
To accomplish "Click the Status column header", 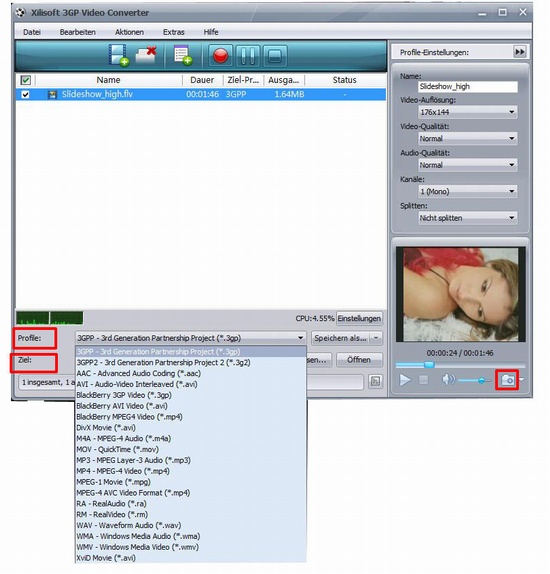I will [345, 80].
